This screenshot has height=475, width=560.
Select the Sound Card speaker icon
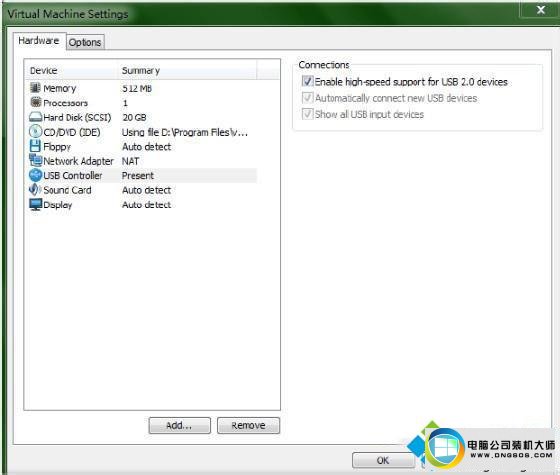coord(35,190)
